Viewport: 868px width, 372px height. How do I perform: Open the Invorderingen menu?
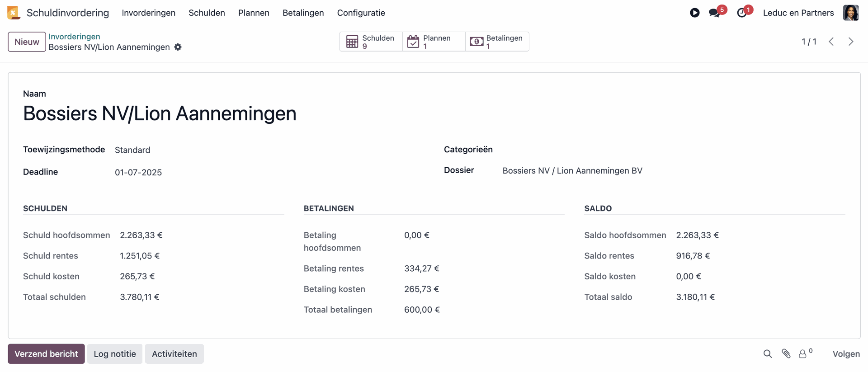[x=148, y=13]
